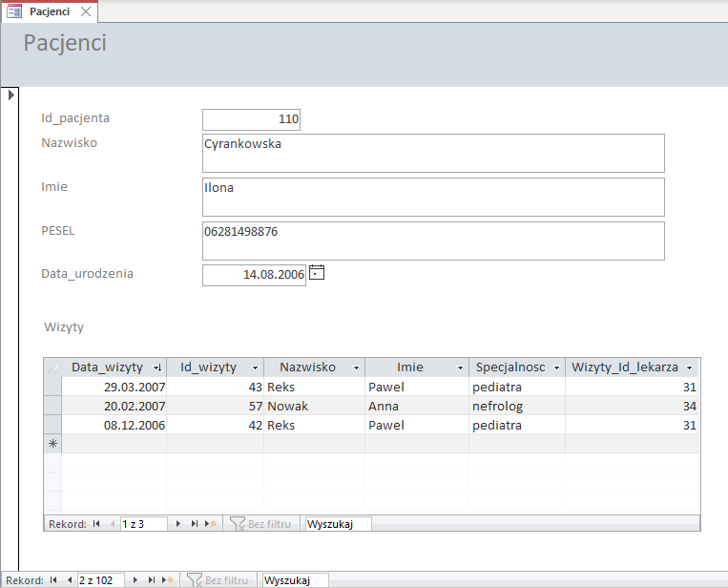Screen dimensions: 728x588
Task: Jump to last patient record in bottom navigator
Action: [151, 580]
